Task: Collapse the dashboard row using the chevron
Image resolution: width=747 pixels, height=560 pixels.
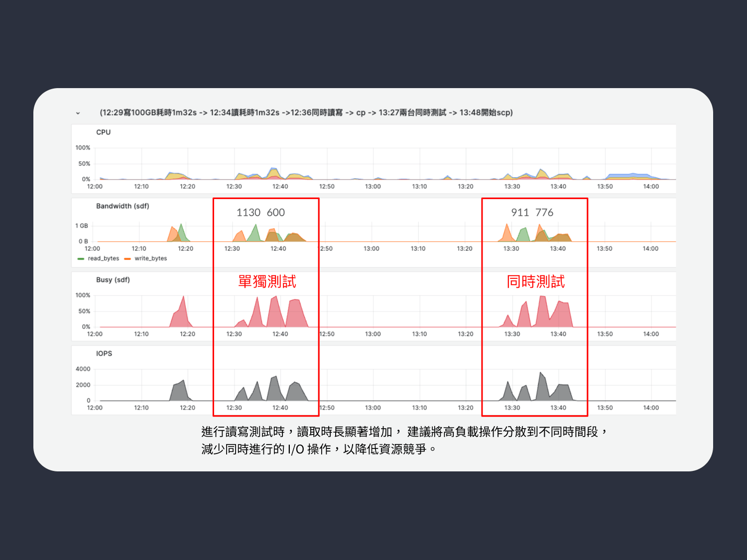Action: point(78,113)
